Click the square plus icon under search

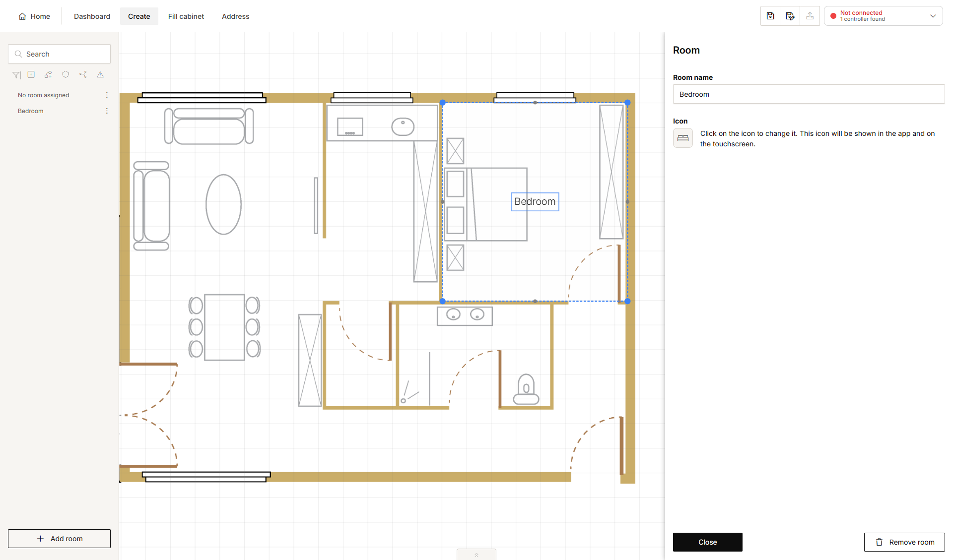[31, 74]
